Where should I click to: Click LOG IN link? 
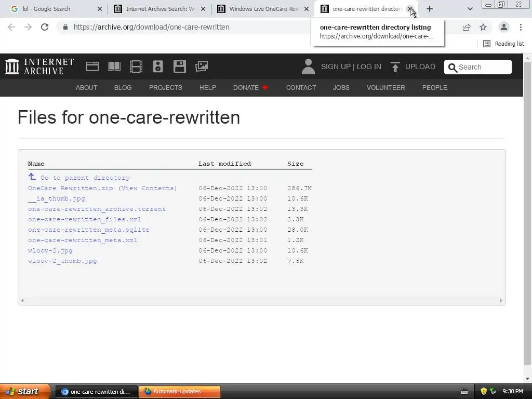369,66
